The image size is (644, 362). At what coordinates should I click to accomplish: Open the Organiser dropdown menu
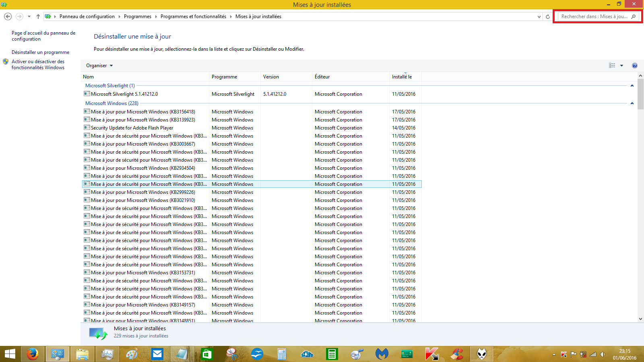pyautogui.click(x=99, y=66)
